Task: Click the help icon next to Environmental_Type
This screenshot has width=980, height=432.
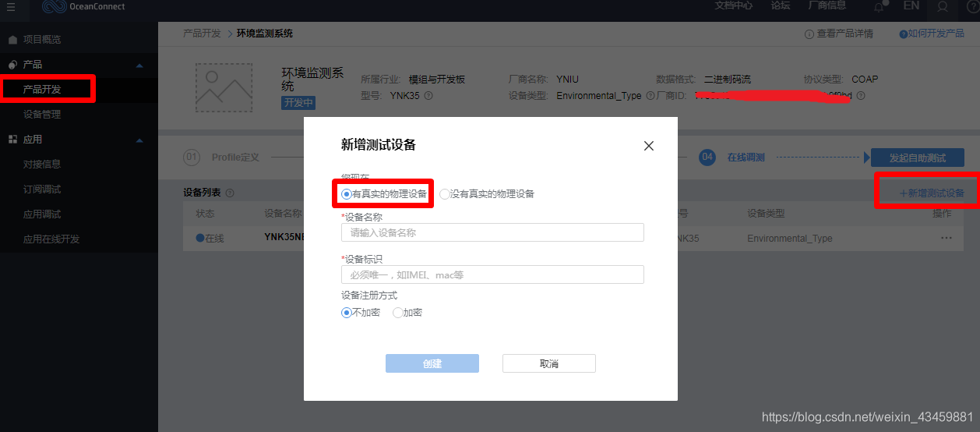Action: pos(650,96)
